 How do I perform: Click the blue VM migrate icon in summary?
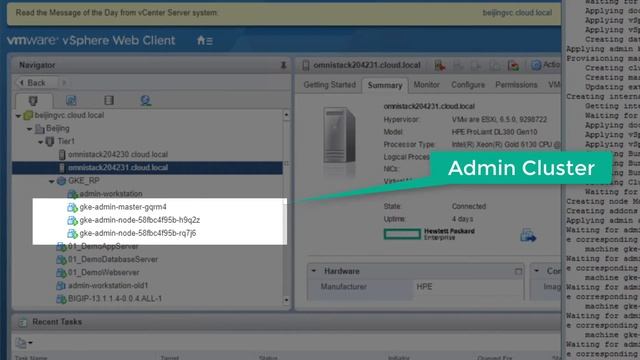coord(528,235)
